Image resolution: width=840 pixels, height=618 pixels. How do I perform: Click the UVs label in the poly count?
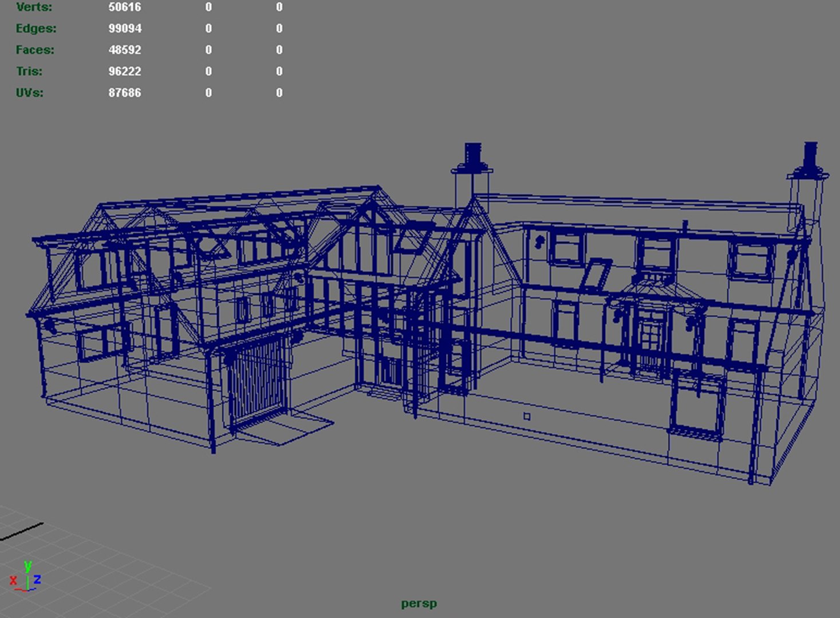(x=30, y=93)
